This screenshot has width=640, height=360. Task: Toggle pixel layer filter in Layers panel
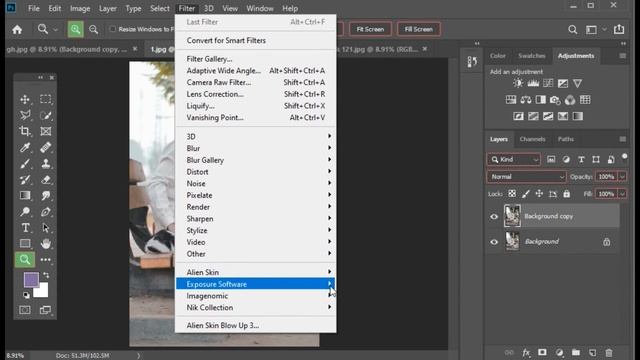pos(551,160)
